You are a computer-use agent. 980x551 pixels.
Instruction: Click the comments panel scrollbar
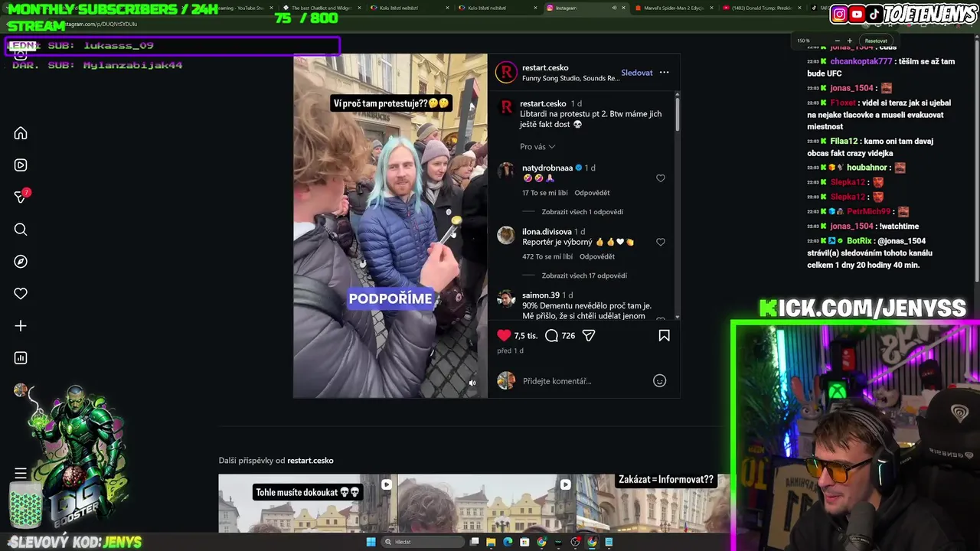click(x=677, y=112)
